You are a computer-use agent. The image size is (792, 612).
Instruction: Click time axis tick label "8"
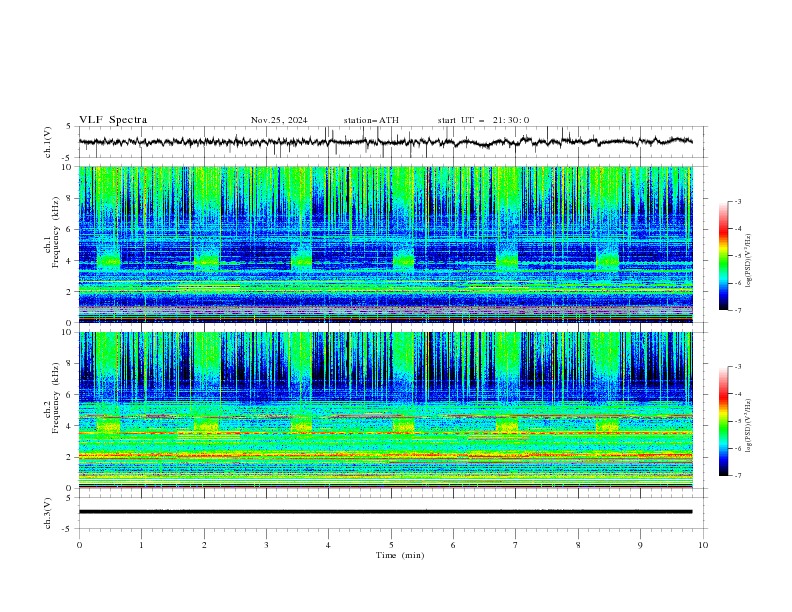pyautogui.click(x=578, y=545)
